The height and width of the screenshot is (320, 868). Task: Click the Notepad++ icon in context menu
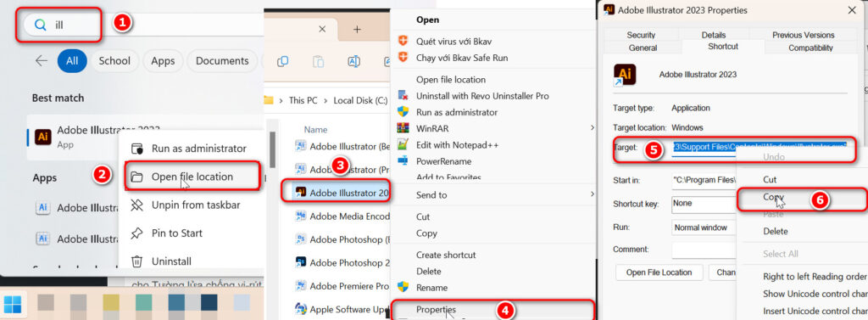(403, 144)
